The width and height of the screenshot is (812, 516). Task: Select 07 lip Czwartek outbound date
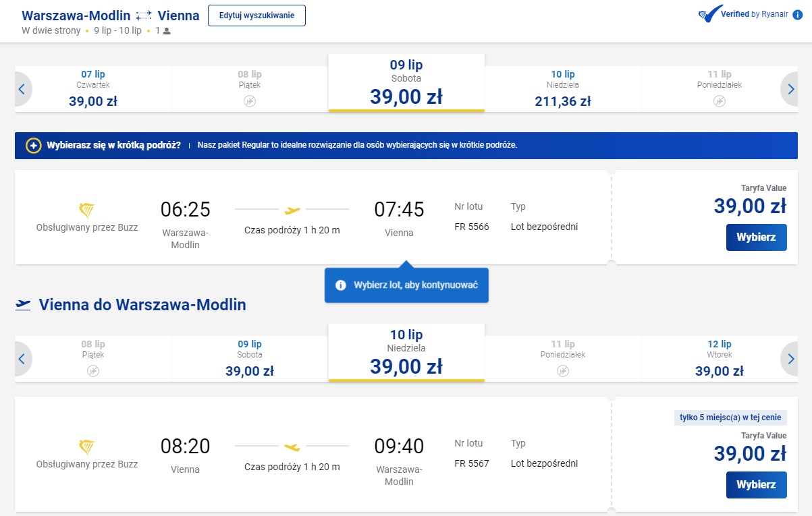coord(93,89)
